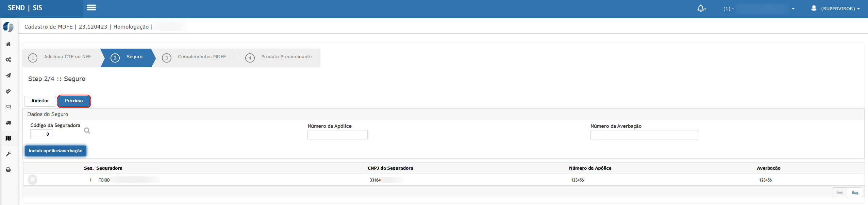Toggle the hamburger menu in header
Viewport: 868px width, 205px height.
pos(91,7)
